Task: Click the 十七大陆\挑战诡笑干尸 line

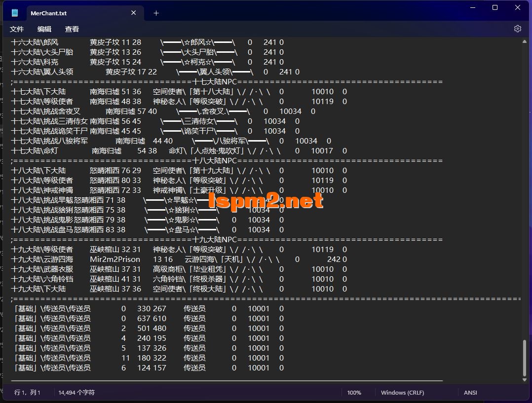Action: click(x=155, y=131)
